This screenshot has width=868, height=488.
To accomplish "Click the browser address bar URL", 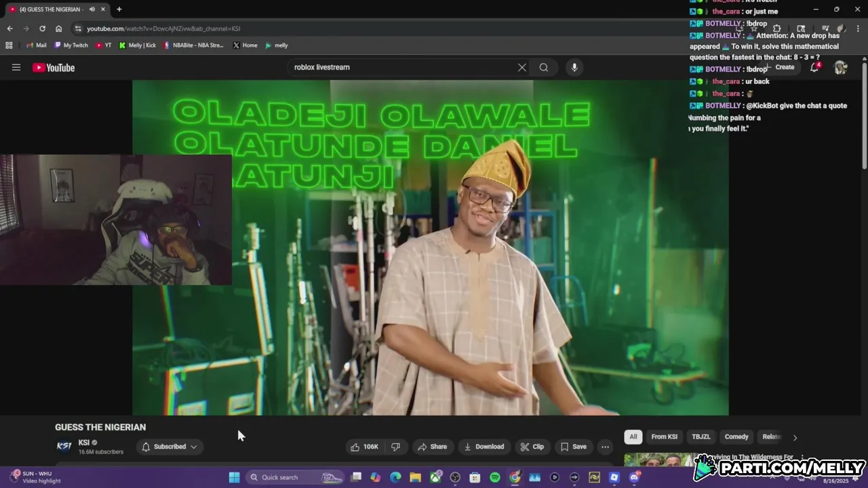I will pos(163,28).
